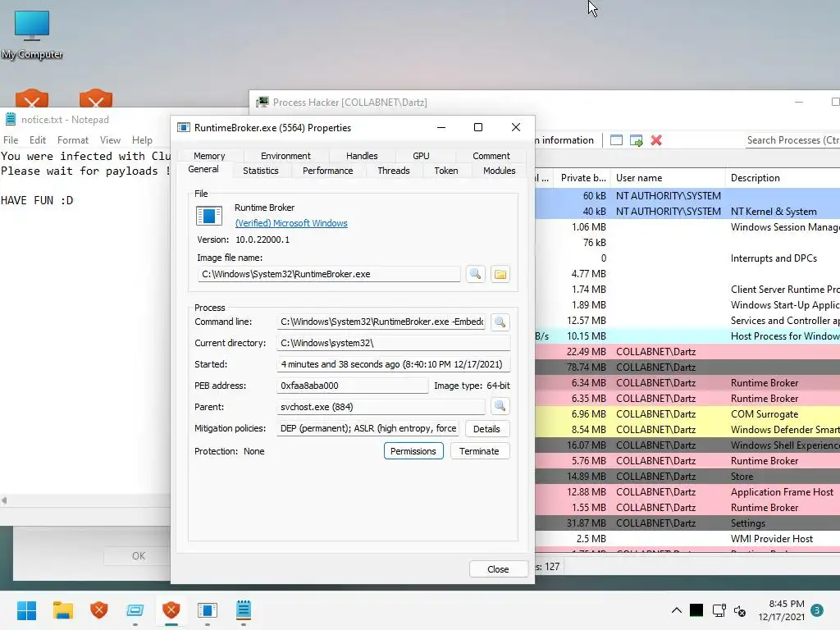This screenshot has height=630, width=840.
Task: Click the black square tray icon
Action: click(x=696, y=610)
